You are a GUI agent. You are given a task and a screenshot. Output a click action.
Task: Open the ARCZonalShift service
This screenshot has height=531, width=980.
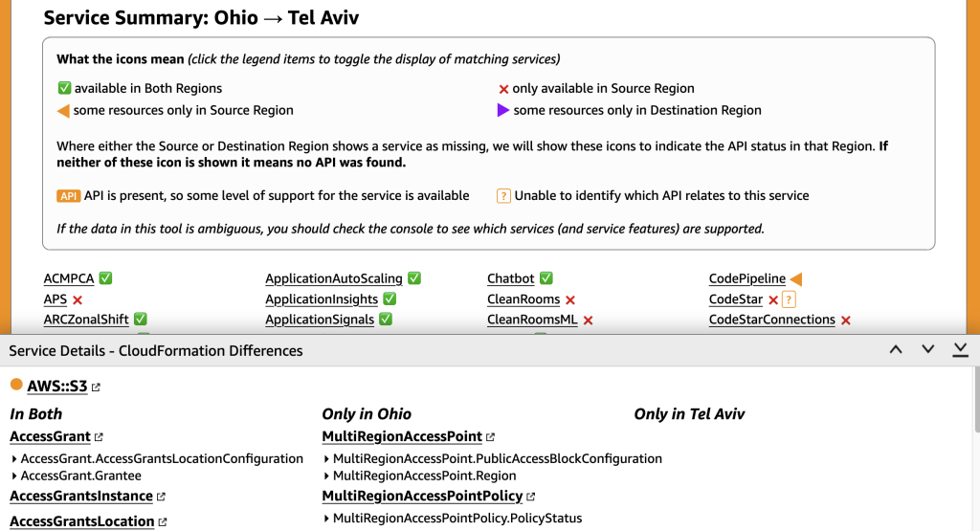click(x=86, y=320)
